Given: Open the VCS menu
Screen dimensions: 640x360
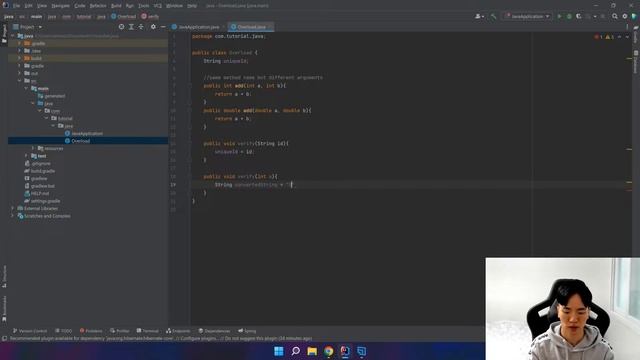Looking at the screenshot, I should [158, 6].
